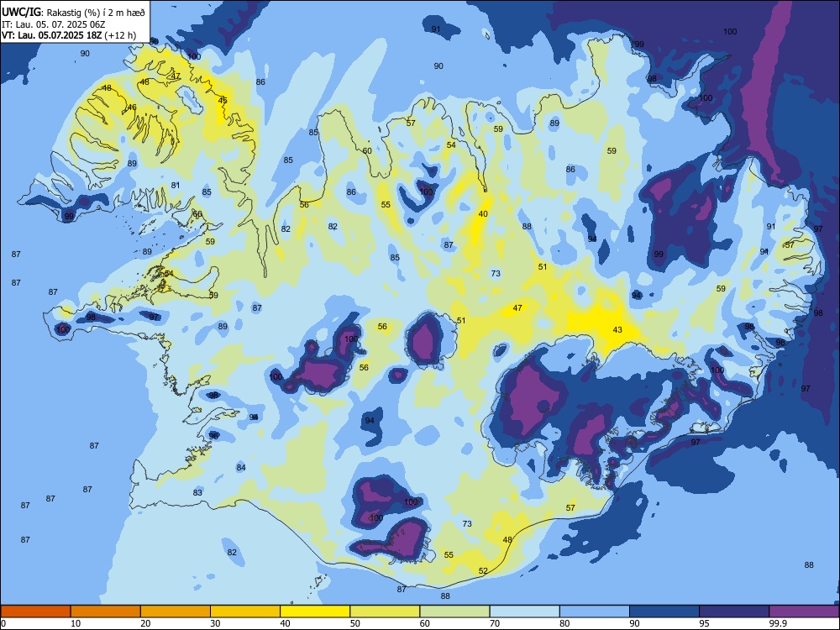Click the 80–90 blue legend block
The width and height of the screenshot is (840, 630).
coord(595,612)
